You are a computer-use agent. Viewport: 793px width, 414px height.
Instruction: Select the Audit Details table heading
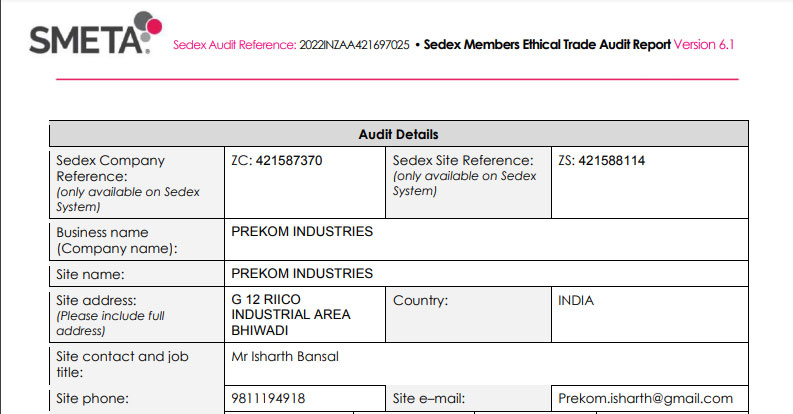pyautogui.click(x=398, y=134)
